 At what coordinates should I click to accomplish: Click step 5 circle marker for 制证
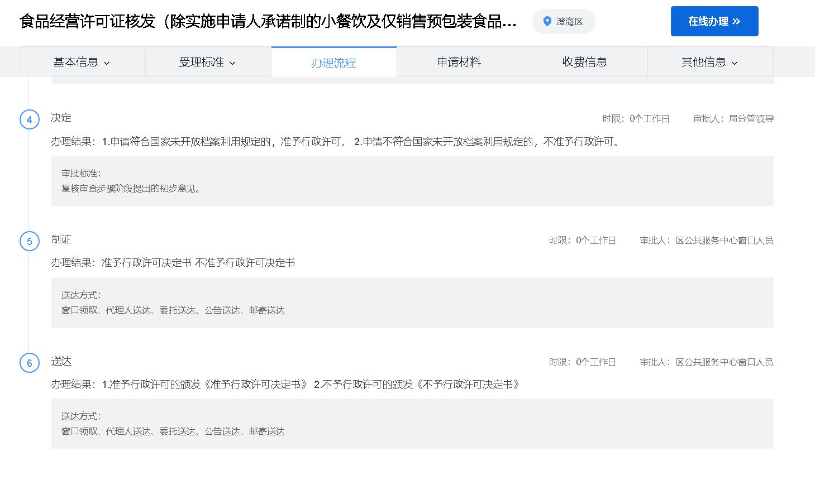[x=30, y=241]
